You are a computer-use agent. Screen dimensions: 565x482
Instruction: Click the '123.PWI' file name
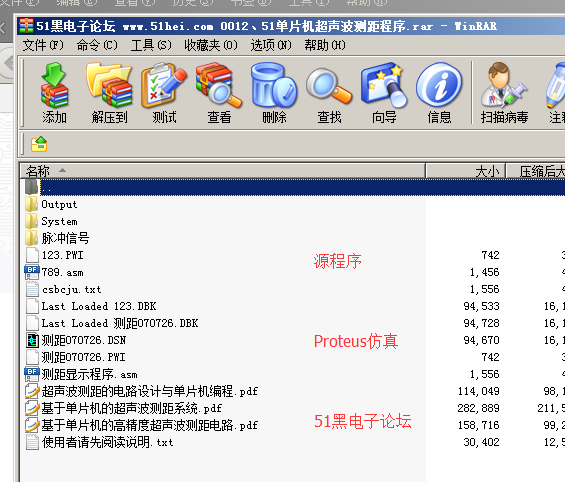[x=62, y=255]
